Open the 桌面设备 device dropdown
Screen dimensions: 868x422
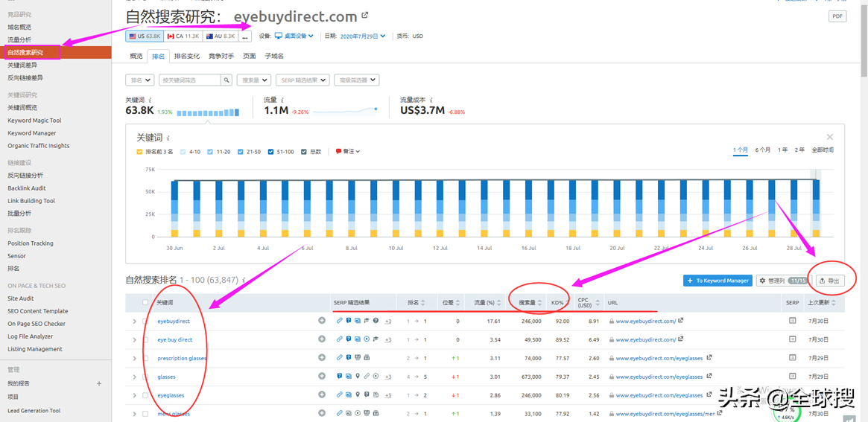[294, 36]
